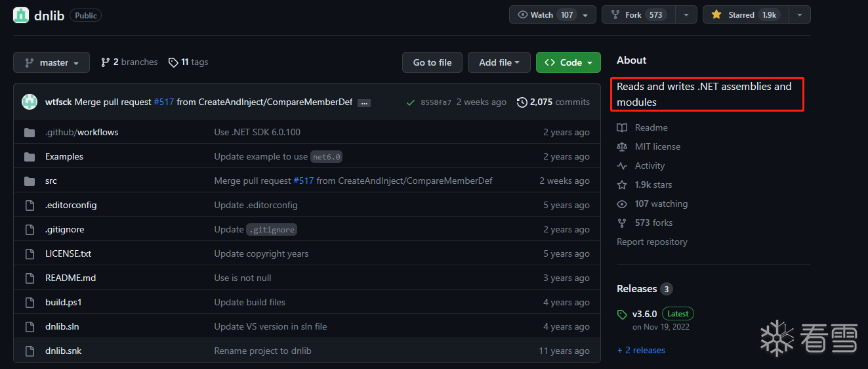Open the .github/workflows folder
Screen dimensions: 868x369
(82, 132)
